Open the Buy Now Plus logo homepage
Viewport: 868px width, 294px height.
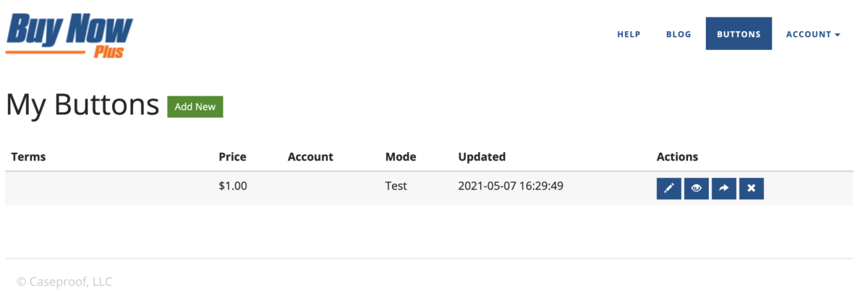(69, 35)
